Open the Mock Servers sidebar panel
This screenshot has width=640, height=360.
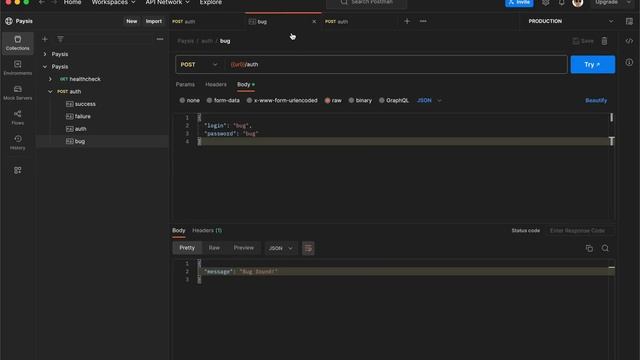point(18,93)
